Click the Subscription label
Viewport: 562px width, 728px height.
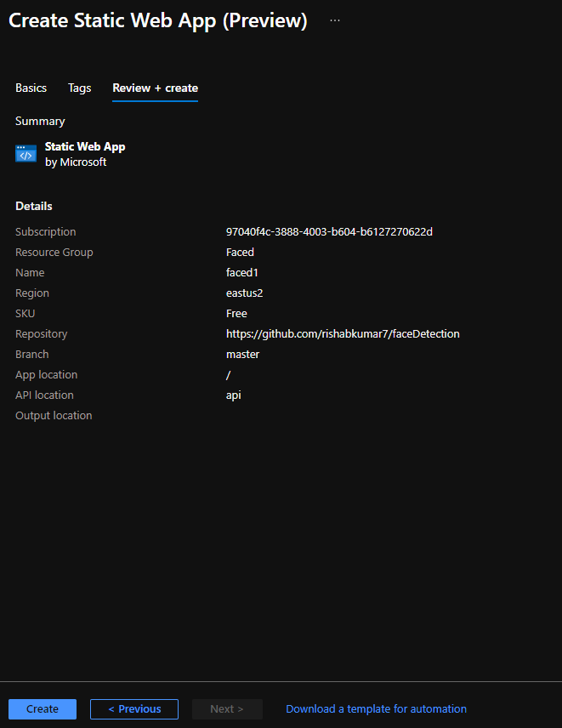[45, 231]
